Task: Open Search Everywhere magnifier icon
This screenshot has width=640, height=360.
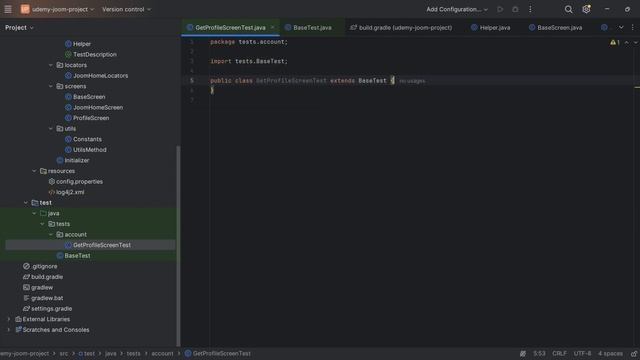Action: (568, 9)
